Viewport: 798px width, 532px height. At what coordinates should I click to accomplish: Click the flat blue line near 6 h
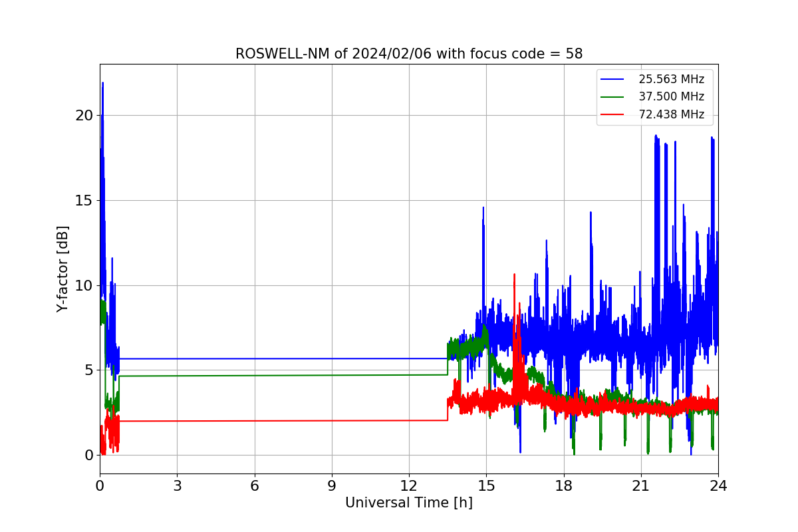tap(254, 358)
